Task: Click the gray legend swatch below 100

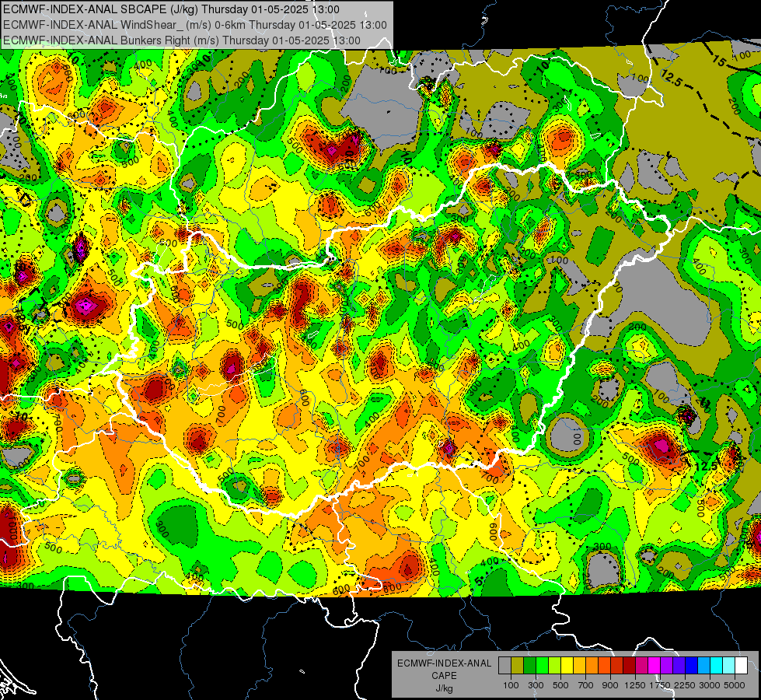Action: point(504,665)
